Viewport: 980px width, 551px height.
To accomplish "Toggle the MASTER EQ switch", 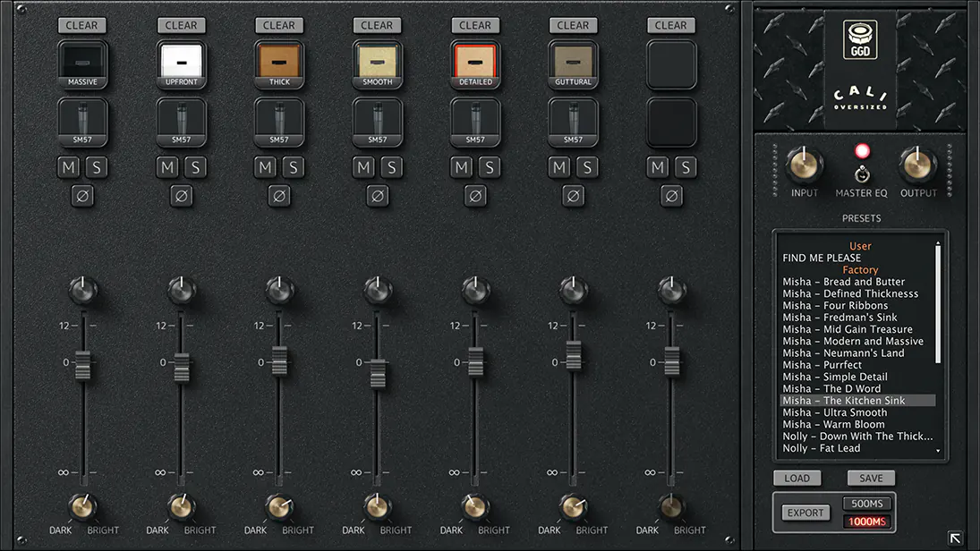I will pos(862,174).
